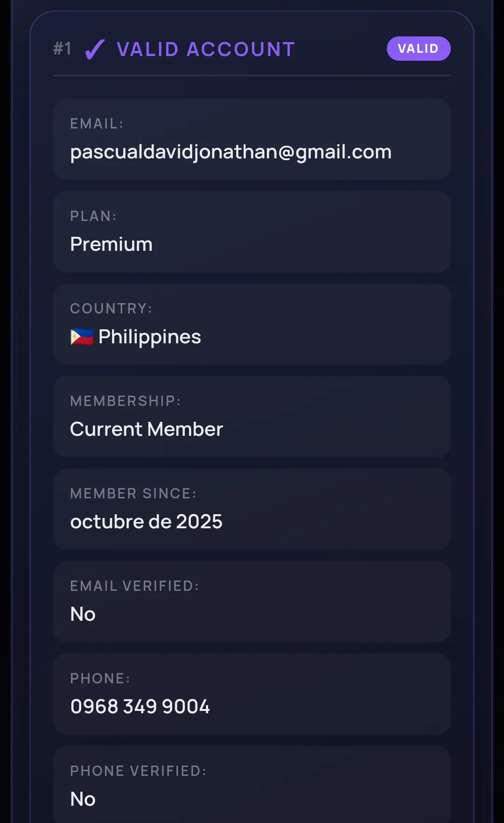Select the Current Member value
The width and height of the screenshot is (504, 823).
point(147,429)
